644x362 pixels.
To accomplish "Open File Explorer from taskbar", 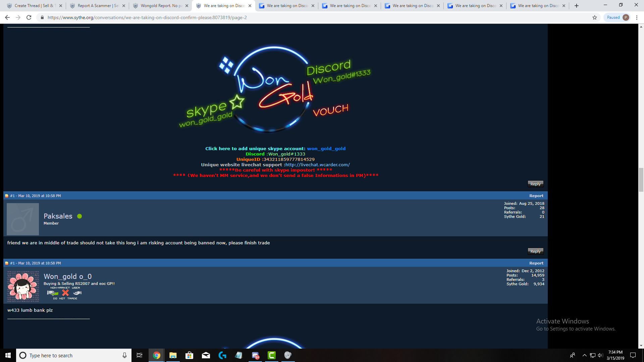I will (173, 355).
